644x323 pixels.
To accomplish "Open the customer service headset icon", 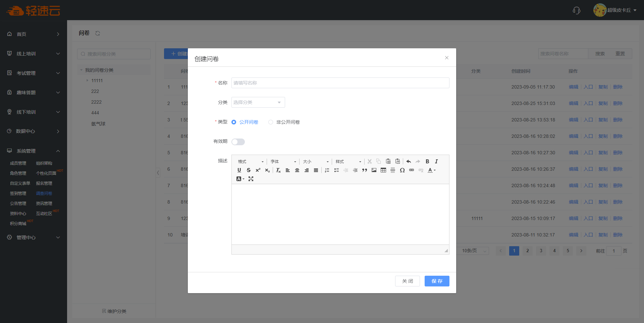I will pyautogui.click(x=576, y=10).
